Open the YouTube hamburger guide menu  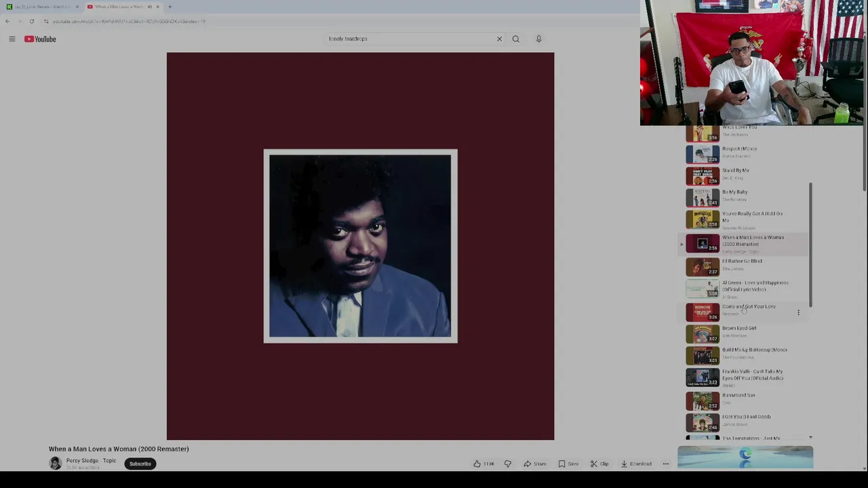click(12, 39)
